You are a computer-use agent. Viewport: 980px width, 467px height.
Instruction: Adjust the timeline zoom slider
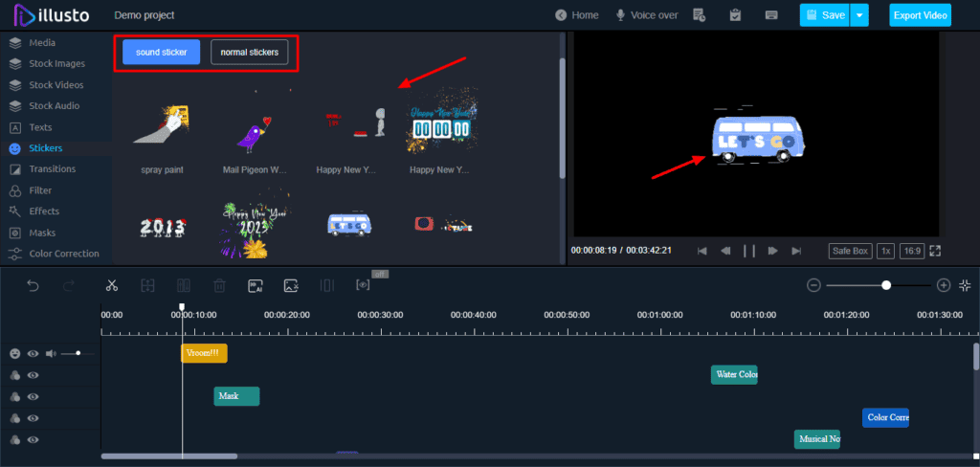[x=886, y=285]
